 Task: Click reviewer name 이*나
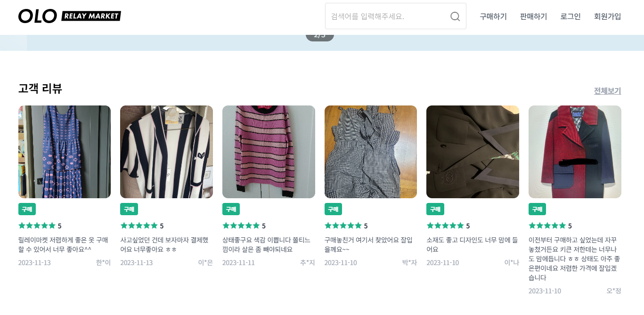[512, 262]
